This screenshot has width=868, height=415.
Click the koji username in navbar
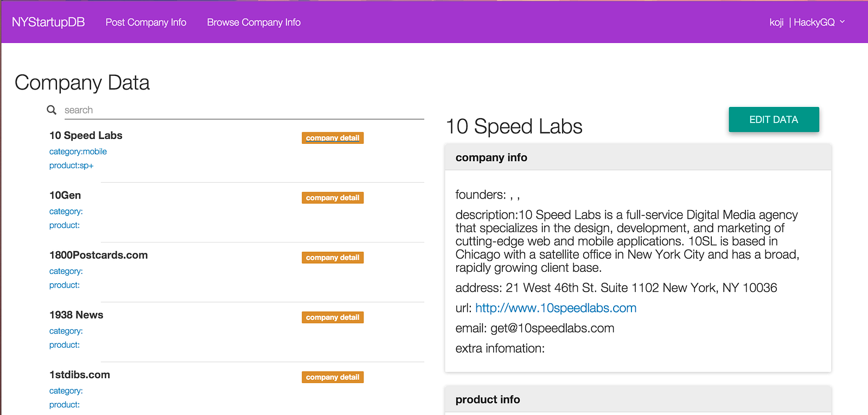(776, 22)
